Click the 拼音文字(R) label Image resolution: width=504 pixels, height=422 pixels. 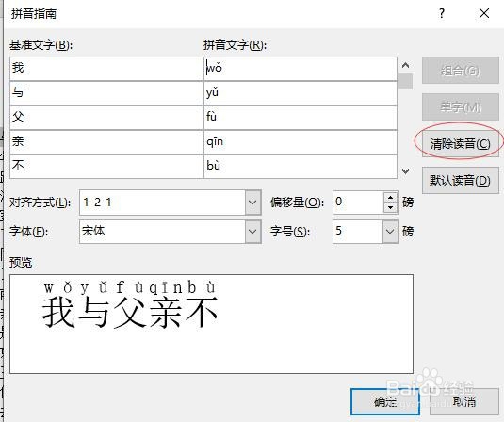tap(235, 45)
